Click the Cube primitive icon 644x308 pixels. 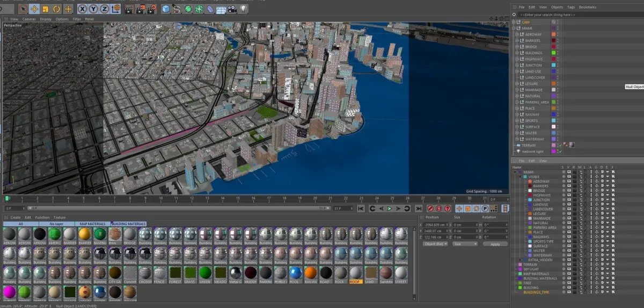click(166, 9)
